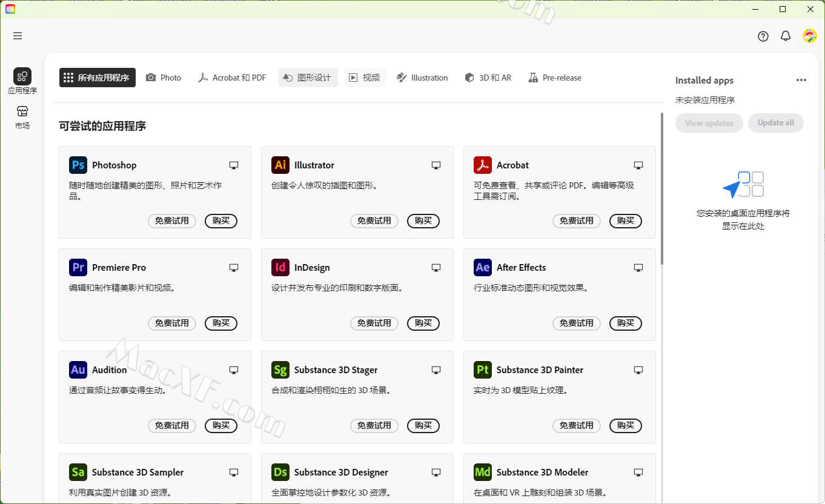Open the Help question mark icon
Screen dimensions: 825x504
763,36
